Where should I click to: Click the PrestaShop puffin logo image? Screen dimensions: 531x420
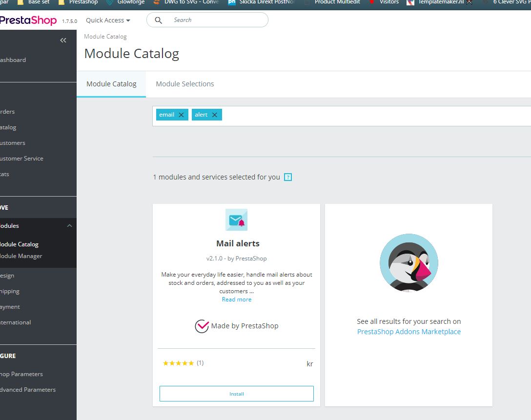[x=409, y=262]
